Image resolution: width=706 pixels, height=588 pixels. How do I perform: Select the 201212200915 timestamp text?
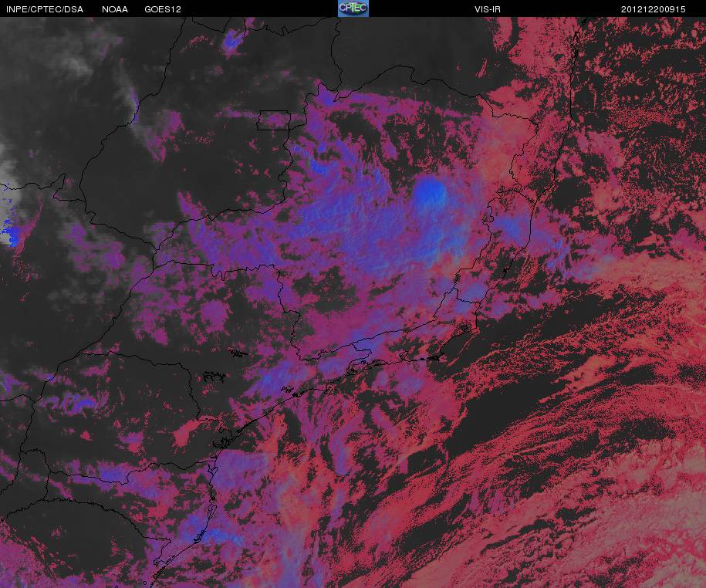[653, 9]
